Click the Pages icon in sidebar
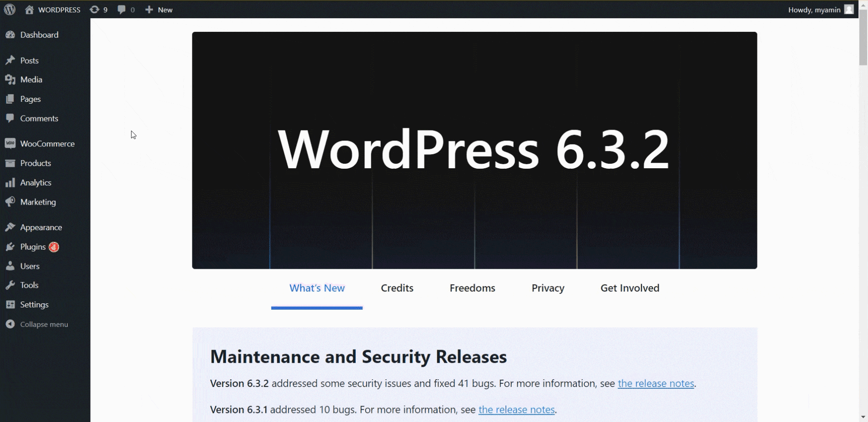The height and width of the screenshot is (422, 868). pos(10,99)
